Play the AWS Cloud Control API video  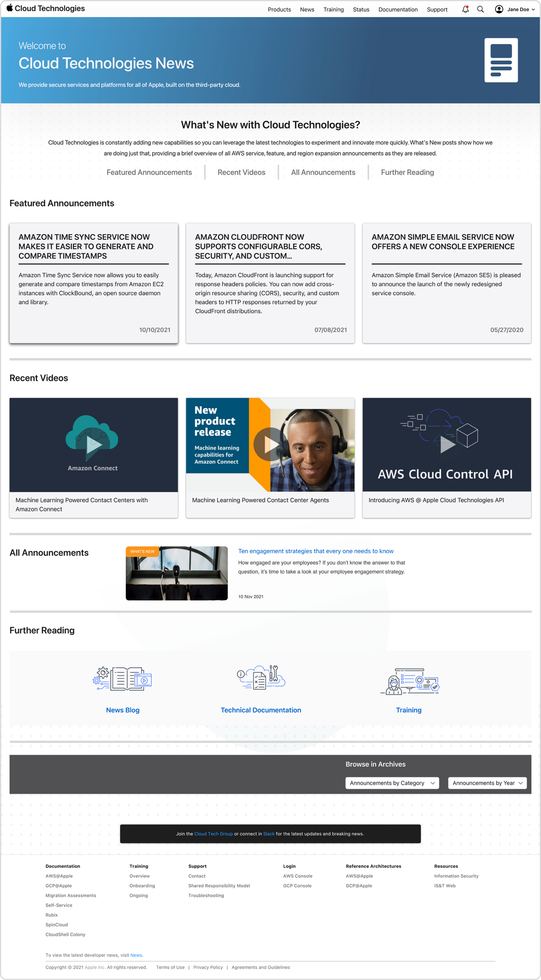pos(447,444)
